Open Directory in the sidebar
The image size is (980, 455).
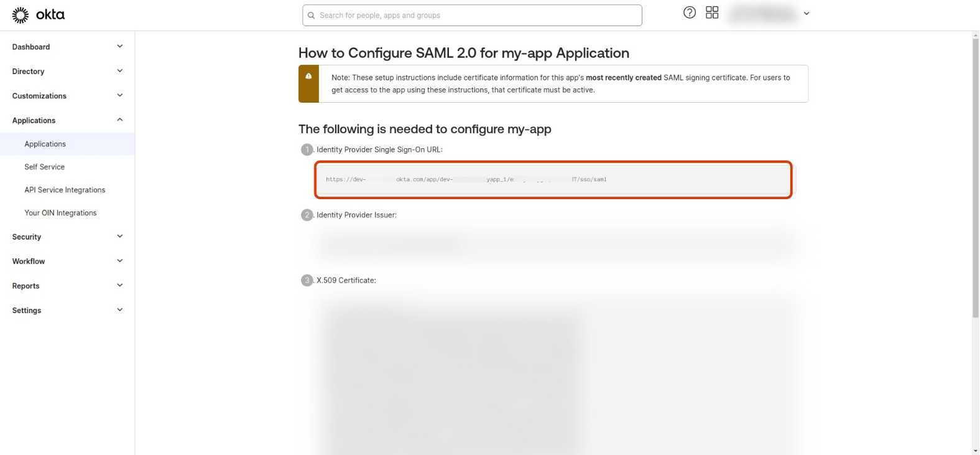point(29,72)
